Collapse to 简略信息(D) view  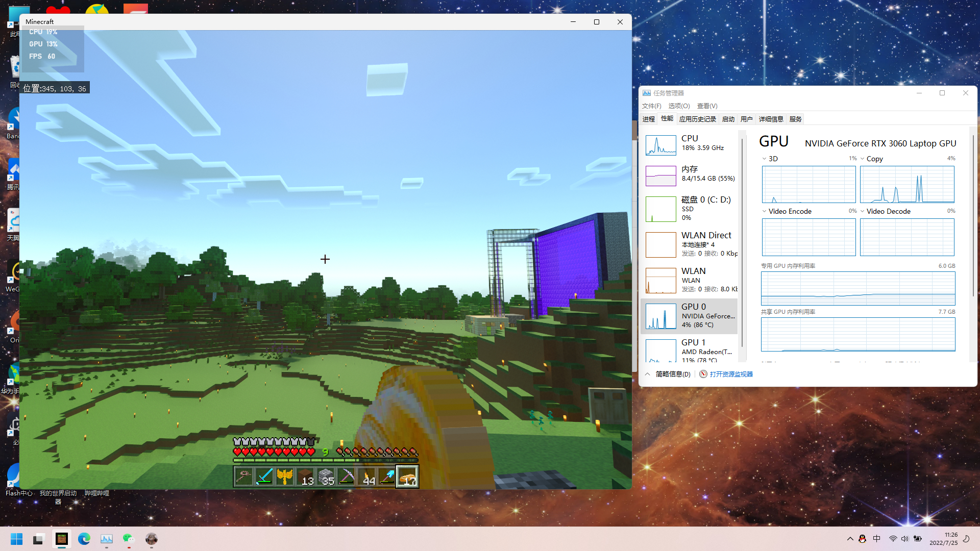click(668, 374)
